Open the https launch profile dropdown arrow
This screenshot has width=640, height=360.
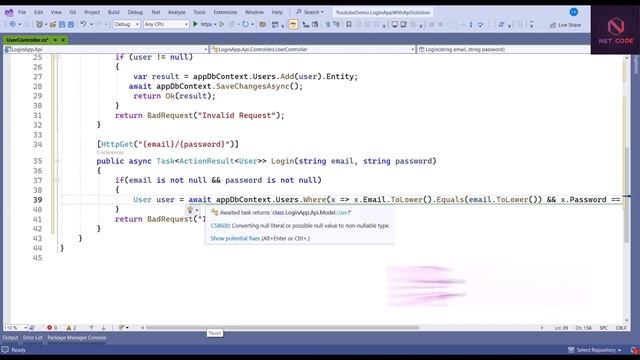pos(215,24)
